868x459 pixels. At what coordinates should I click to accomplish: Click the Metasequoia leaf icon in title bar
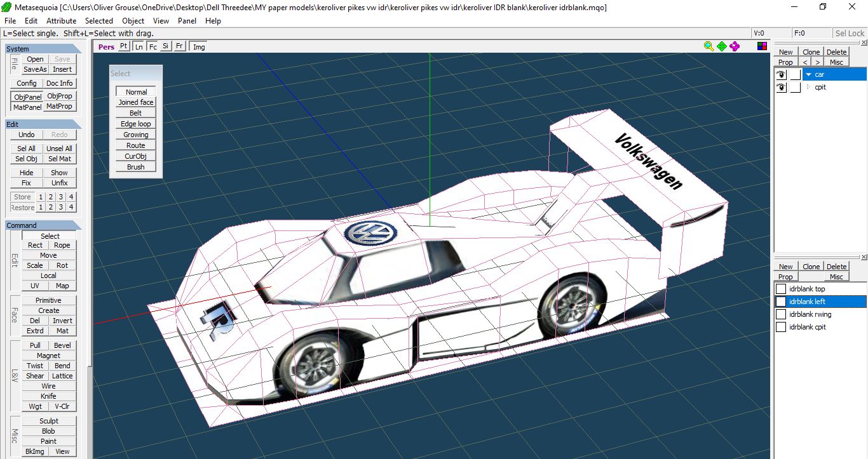6,7
